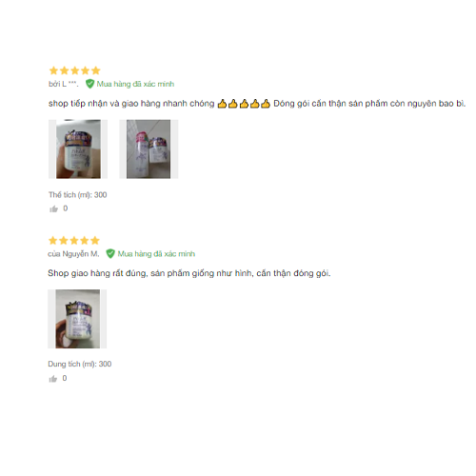Click the verified shield next to Nguyễn M.
The height and width of the screenshot is (476, 476).
tap(110, 253)
